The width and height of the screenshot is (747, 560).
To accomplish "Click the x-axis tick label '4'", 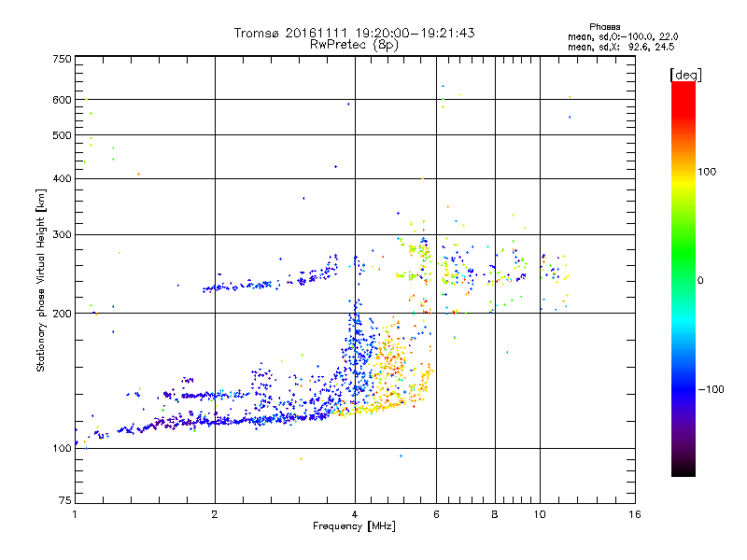I will click(x=355, y=514).
